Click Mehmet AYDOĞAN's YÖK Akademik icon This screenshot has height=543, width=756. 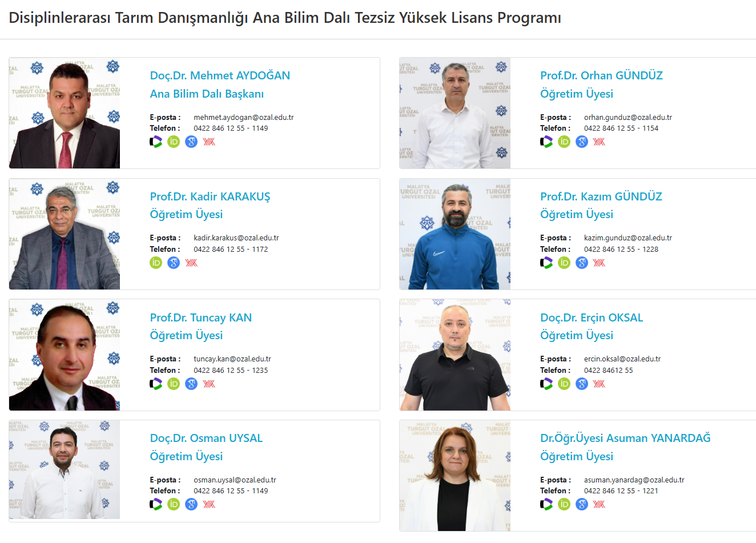point(209,142)
